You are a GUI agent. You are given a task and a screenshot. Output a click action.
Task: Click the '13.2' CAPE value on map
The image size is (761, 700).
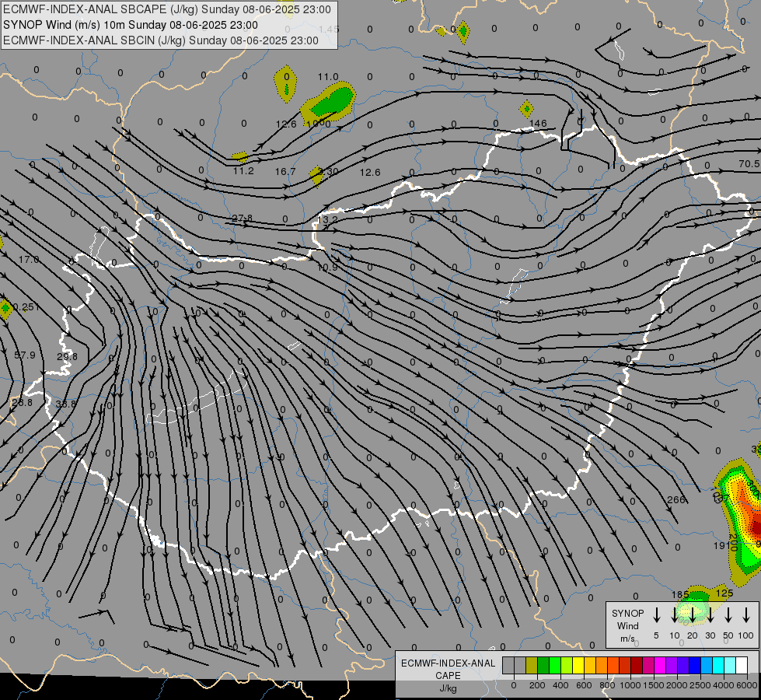click(x=328, y=220)
